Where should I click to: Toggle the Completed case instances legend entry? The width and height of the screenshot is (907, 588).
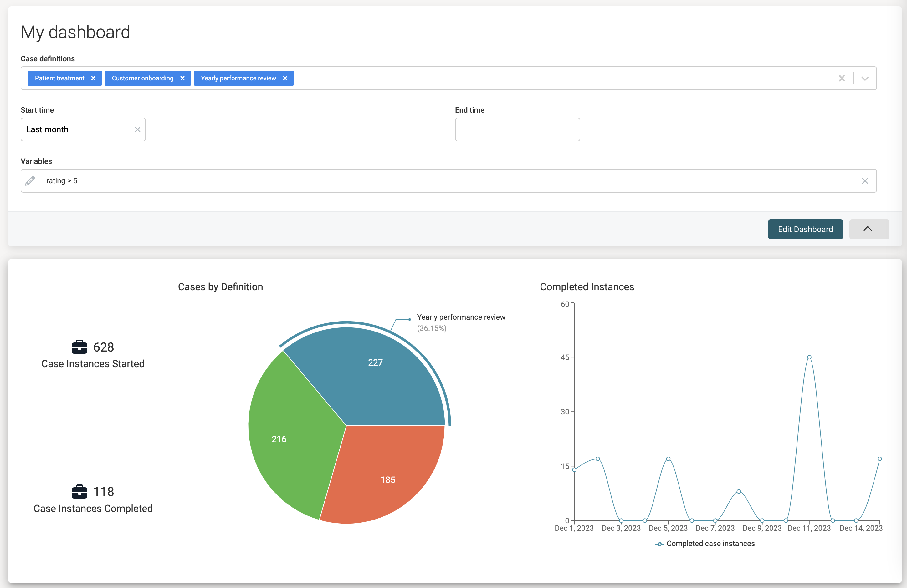coord(705,544)
